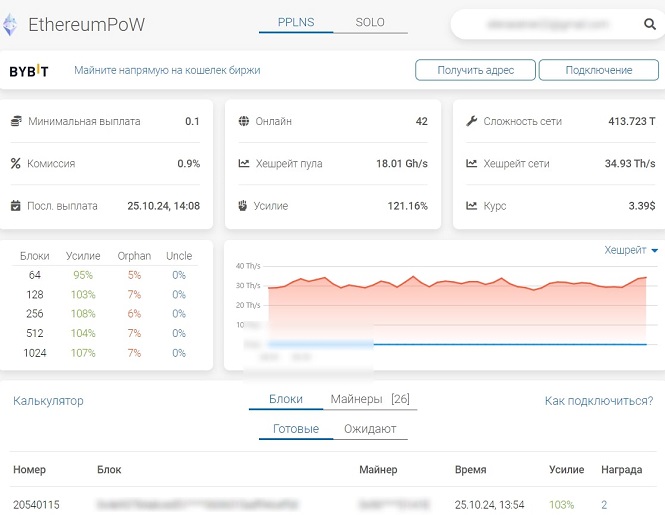Click the Блок column header
The height and width of the screenshot is (515, 665).
[x=109, y=470]
